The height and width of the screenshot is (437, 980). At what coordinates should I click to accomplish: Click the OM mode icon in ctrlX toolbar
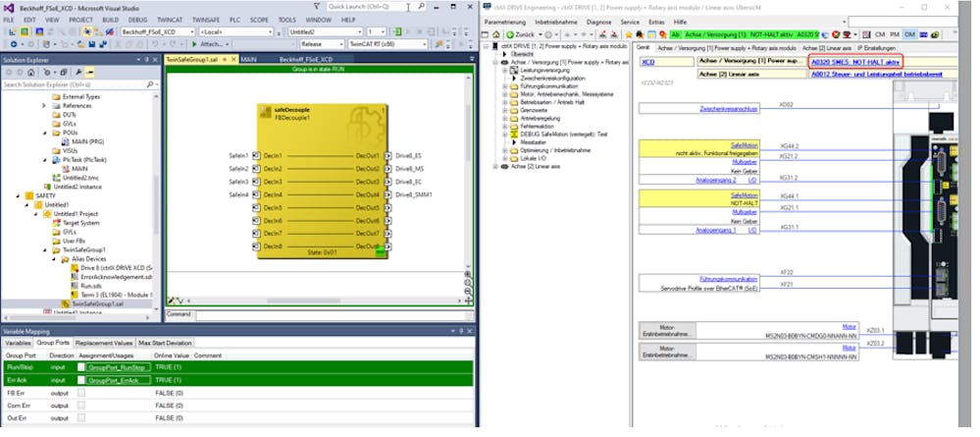tap(909, 34)
